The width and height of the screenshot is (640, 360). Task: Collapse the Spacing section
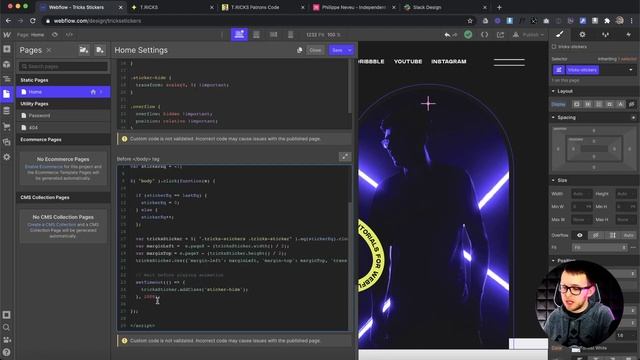pos(553,117)
